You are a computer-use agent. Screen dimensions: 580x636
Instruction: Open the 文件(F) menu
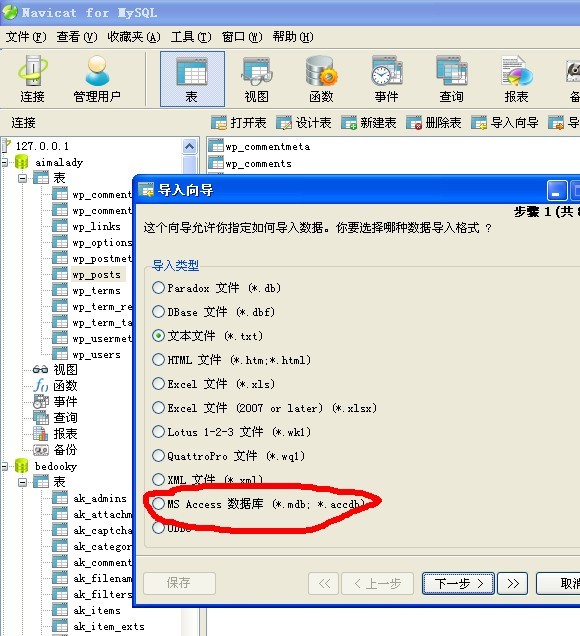pos(26,37)
